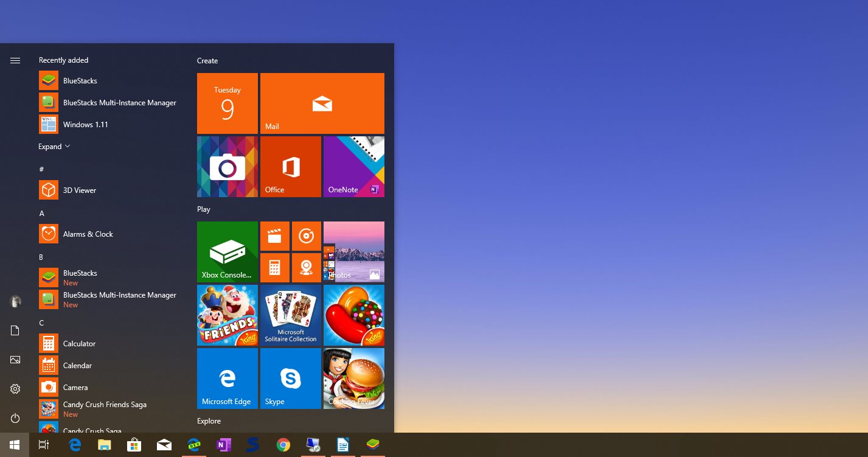Open the document writer icon on taskbar
This screenshot has width=868, height=457.
coord(342,445)
